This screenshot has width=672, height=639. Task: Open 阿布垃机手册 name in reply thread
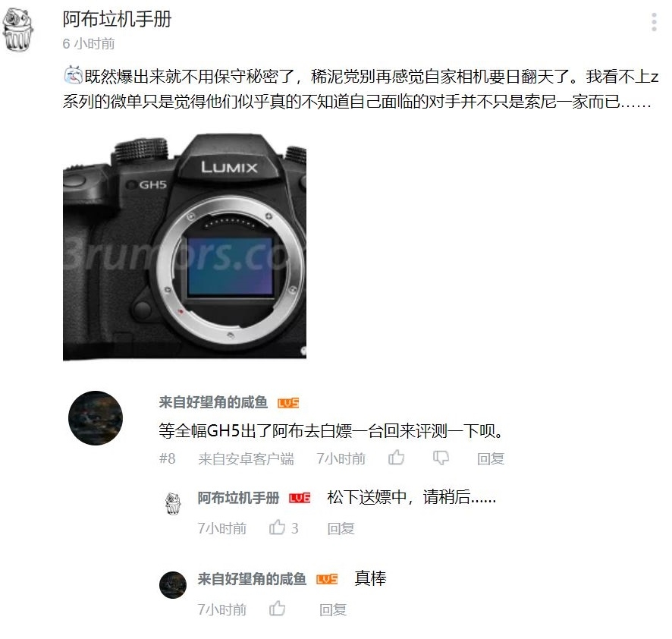point(238,498)
